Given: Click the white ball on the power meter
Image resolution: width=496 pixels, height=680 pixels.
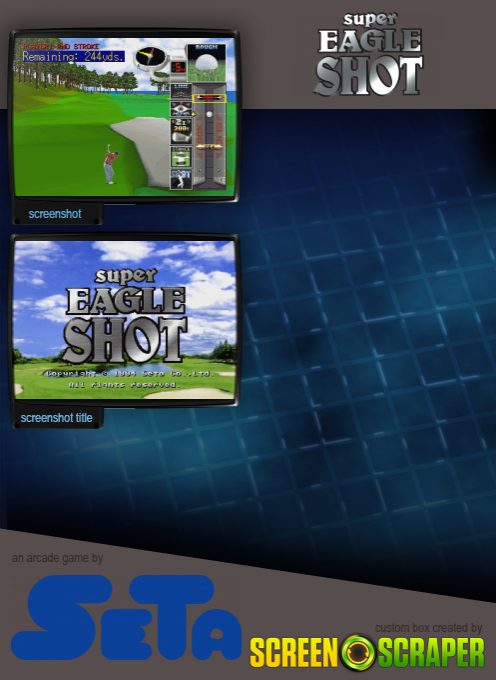Looking at the screenshot, I should (x=209, y=114).
